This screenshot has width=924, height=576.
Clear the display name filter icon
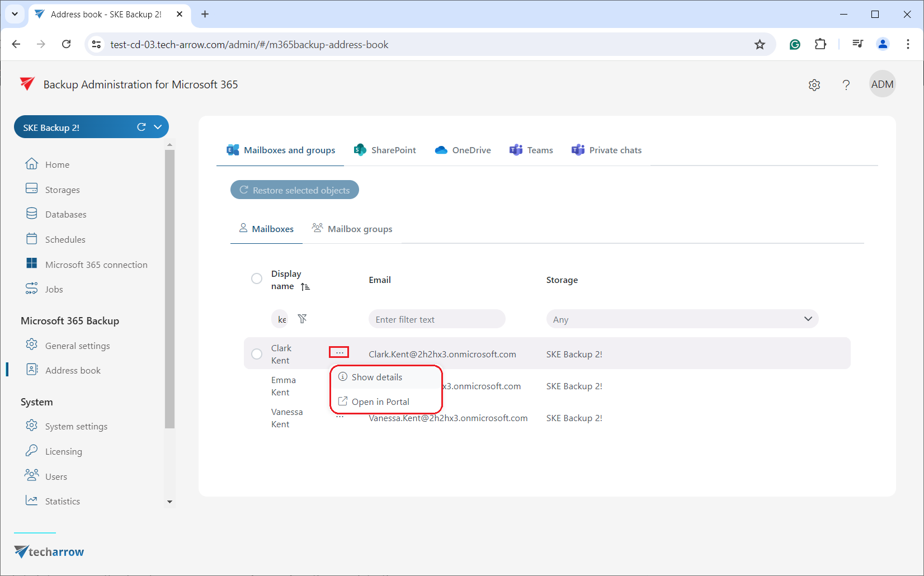(x=302, y=319)
